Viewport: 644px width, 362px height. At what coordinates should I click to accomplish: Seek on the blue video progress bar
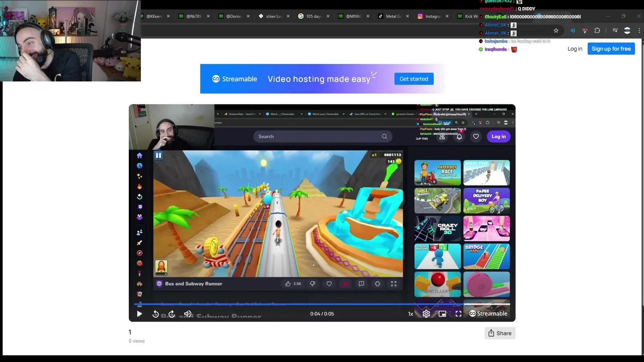[322, 304]
